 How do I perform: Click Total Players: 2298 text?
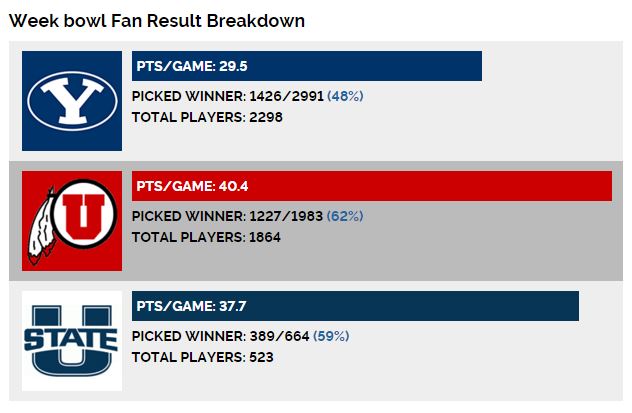click(x=207, y=117)
